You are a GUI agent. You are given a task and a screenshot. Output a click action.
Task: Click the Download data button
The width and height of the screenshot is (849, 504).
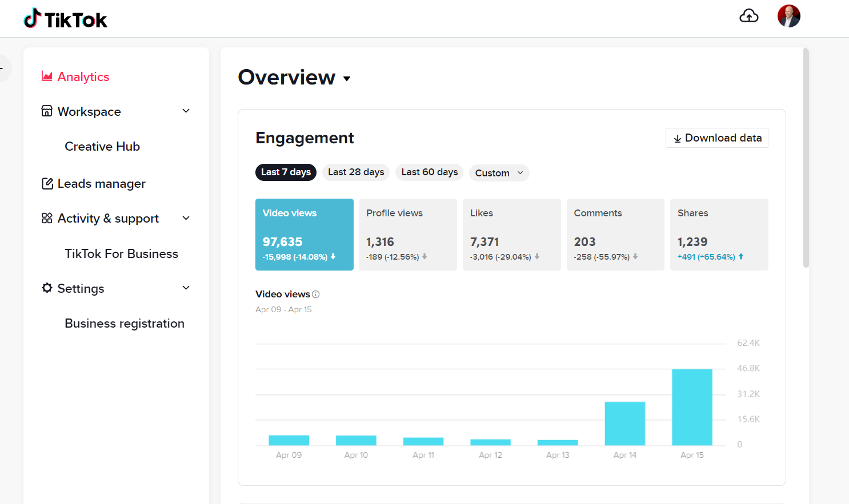pos(717,138)
